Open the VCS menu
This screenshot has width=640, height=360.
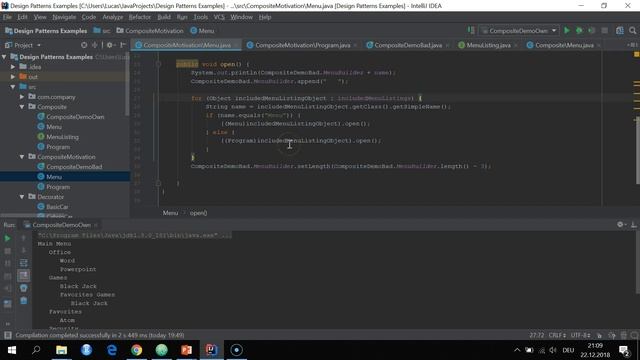tap(219, 17)
